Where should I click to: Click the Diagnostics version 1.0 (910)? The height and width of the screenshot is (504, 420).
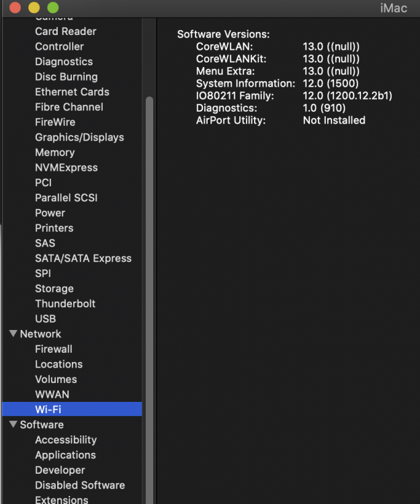tap(324, 108)
